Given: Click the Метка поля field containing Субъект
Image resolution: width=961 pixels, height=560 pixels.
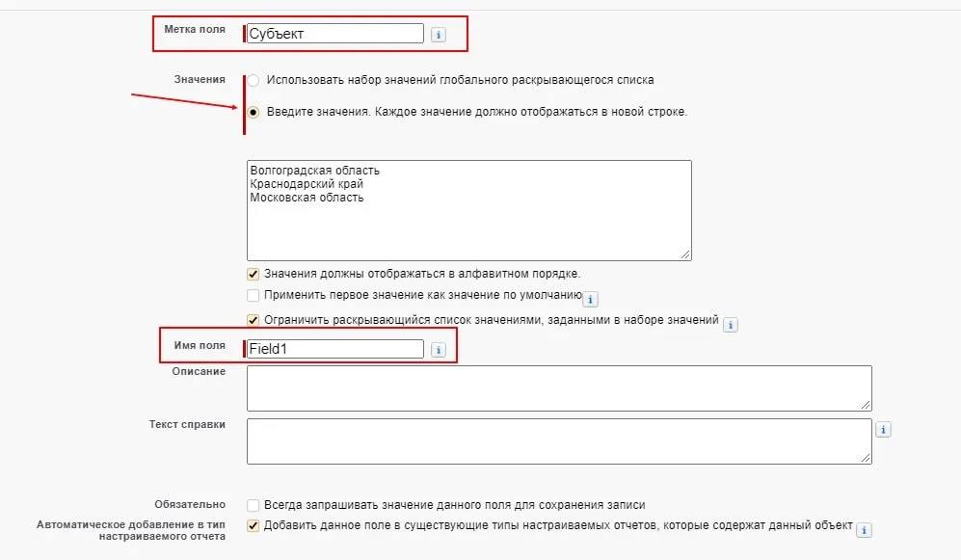Looking at the screenshot, I should pos(334,32).
